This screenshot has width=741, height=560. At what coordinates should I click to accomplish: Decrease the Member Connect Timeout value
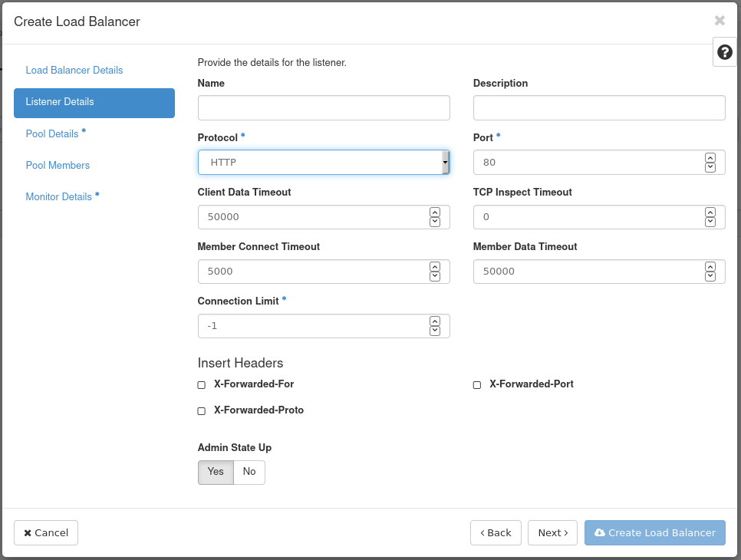(435, 276)
